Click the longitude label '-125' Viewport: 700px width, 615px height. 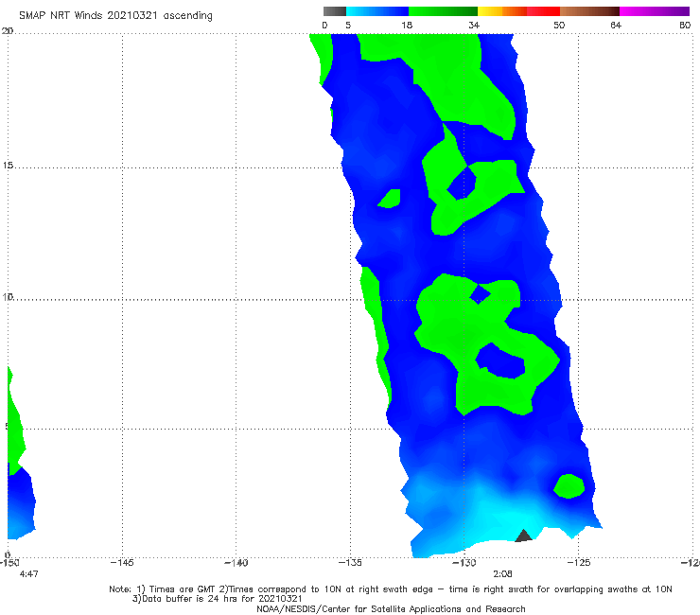[x=579, y=563]
